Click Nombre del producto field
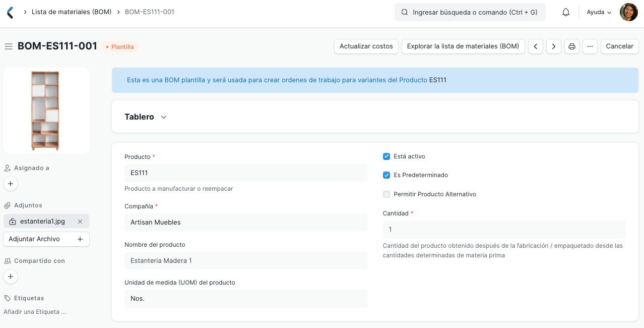The image size is (644, 328). coord(246,260)
